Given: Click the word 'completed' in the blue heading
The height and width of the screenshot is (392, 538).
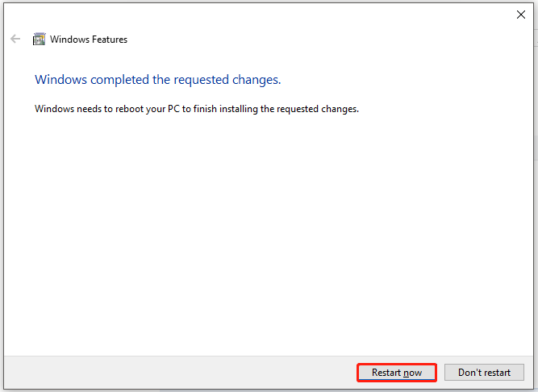Looking at the screenshot, I should [x=119, y=80].
